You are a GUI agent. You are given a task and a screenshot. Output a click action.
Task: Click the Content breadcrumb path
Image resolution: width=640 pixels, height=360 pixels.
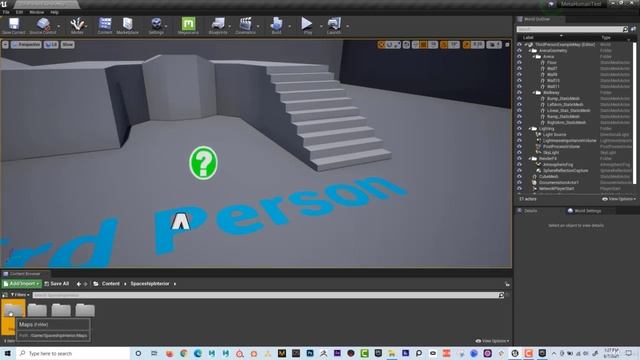(x=110, y=284)
